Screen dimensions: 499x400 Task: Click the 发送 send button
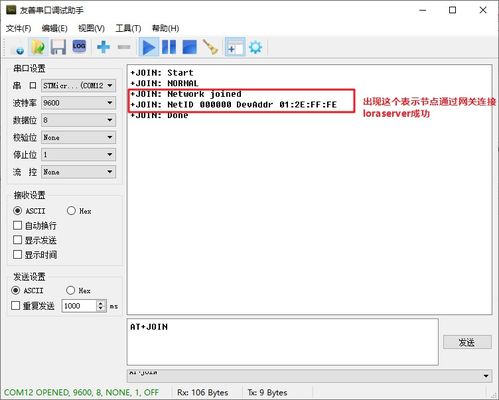tap(467, 342)
